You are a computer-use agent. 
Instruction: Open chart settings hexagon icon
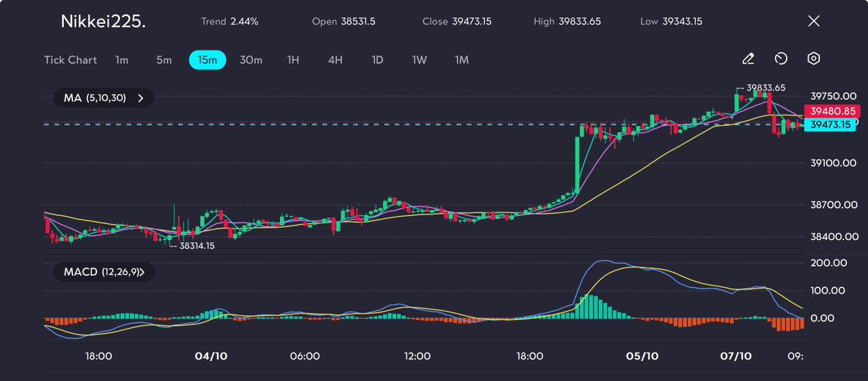click(x=814, y=59)
